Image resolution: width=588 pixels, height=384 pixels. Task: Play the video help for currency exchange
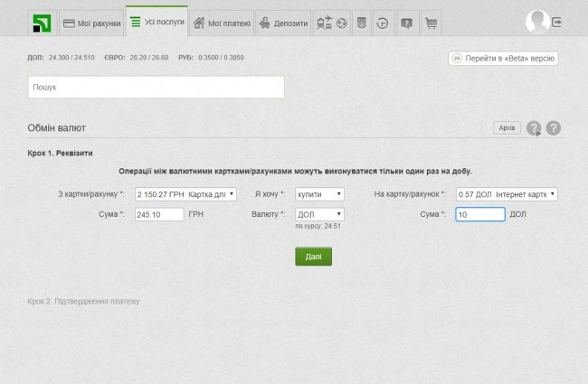(534, 128)
